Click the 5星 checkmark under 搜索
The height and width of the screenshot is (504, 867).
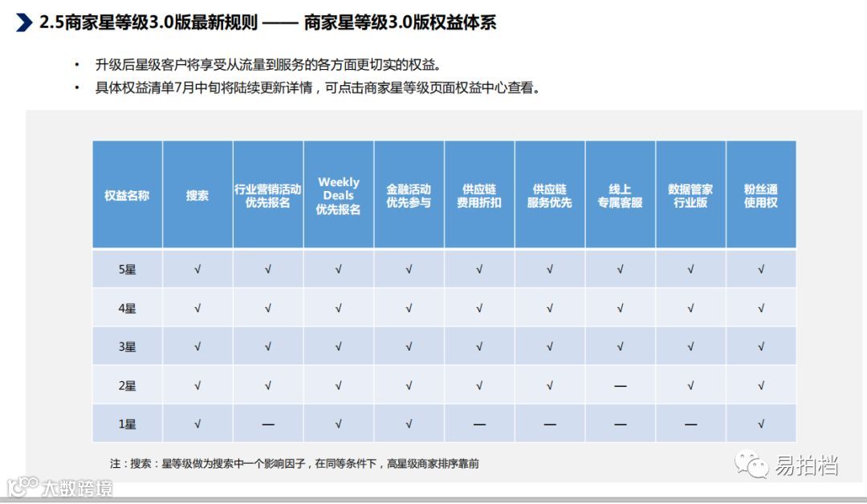pyautogui.click(x=197, y=269)
